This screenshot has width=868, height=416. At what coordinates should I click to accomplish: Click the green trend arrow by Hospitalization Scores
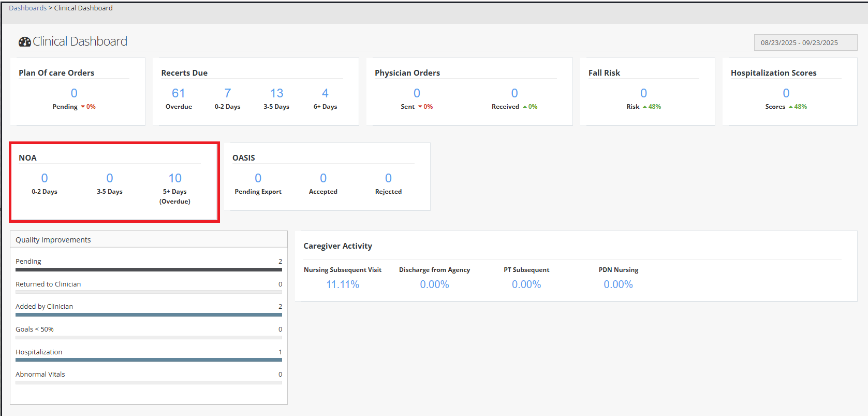[790, 107]
